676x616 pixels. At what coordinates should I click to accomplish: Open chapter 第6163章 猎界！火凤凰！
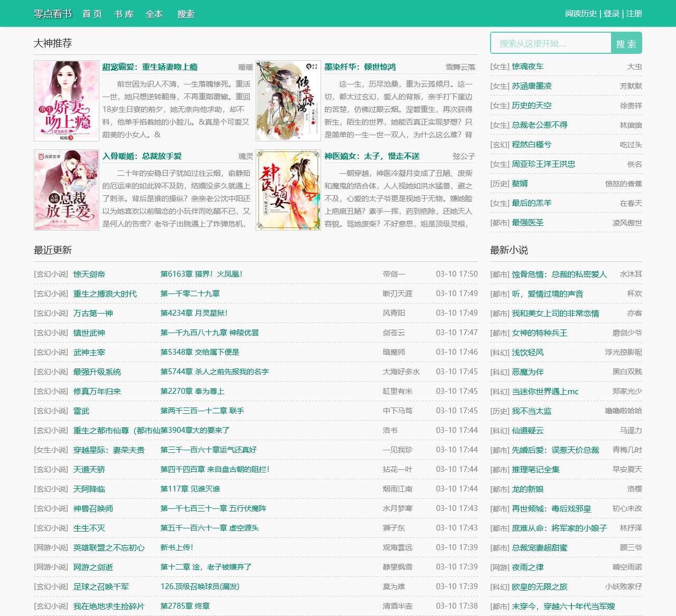[x=202, y=274]
